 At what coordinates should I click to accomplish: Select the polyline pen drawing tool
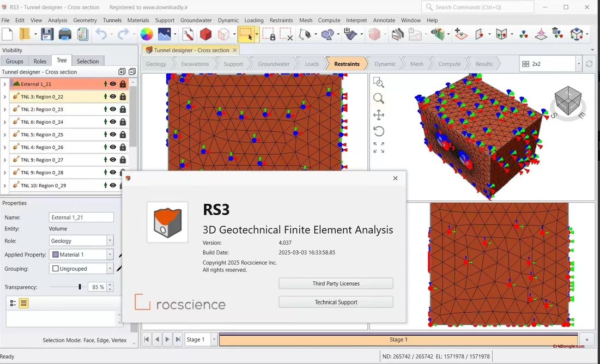[305, 34]
